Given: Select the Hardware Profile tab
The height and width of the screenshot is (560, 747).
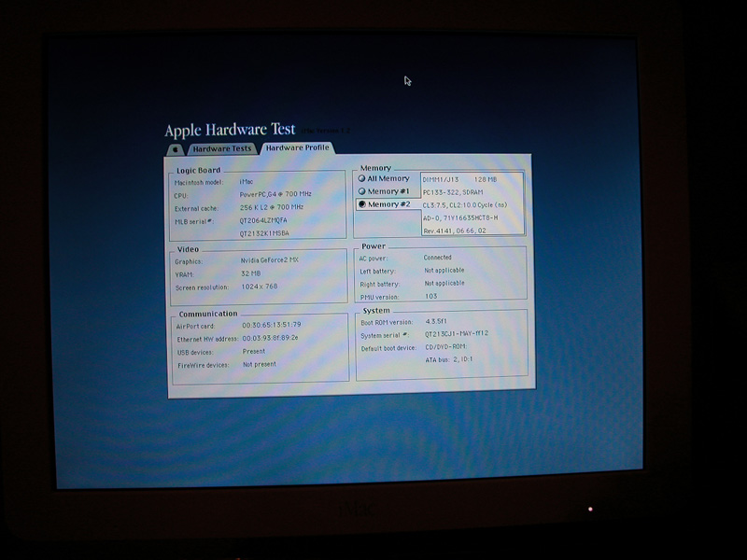Looking at the screenshot, I should click(x=296, y=148).
